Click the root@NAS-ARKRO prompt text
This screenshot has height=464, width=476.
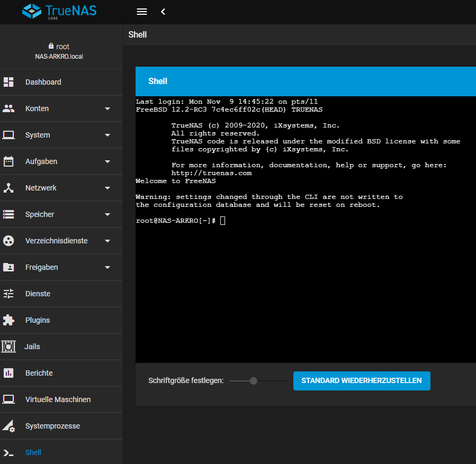click(175, 221)
